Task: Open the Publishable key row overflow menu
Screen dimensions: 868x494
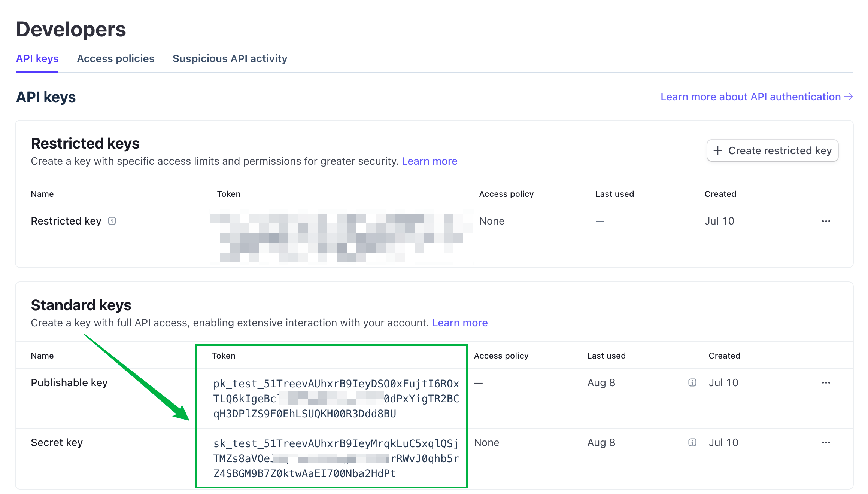Action: coord(826,383)
